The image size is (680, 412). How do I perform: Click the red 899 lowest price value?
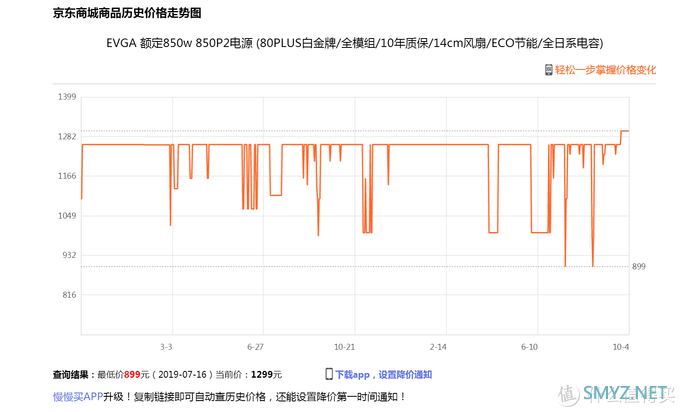pyautogui.click(x=132, y=374)
